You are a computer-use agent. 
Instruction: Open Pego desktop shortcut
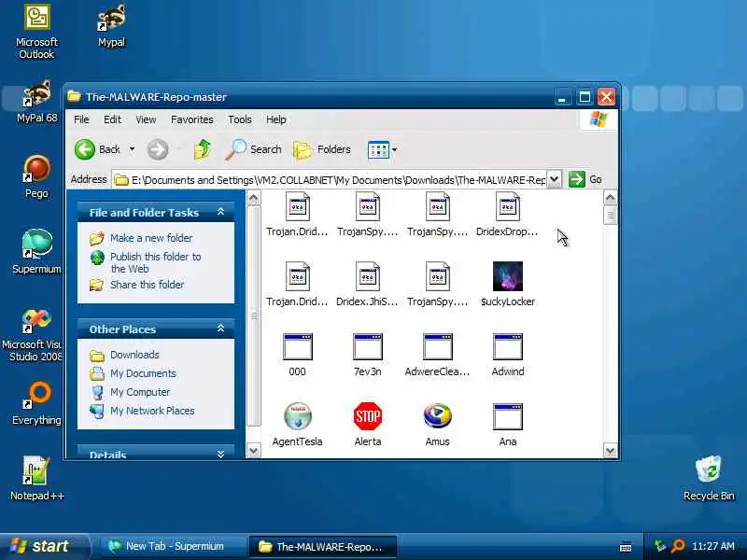pyautogui.click(x=36, y=177)
